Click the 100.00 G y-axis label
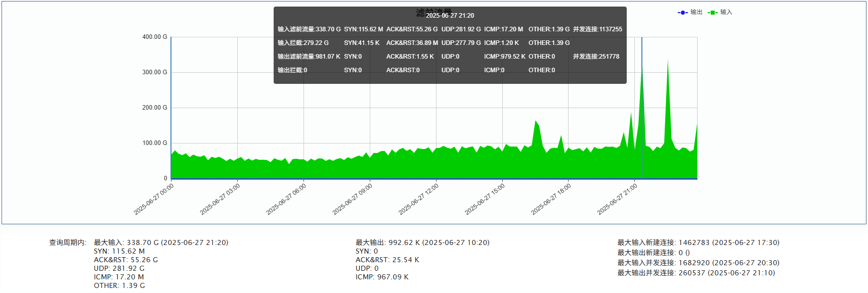The width and height of the screenshot is (868, 293). [x=154, y=143]
